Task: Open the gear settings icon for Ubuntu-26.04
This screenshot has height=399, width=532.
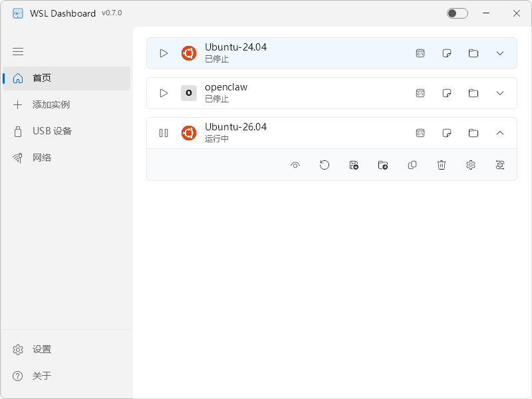Action: pyautogui.click(x=471, y=165)
